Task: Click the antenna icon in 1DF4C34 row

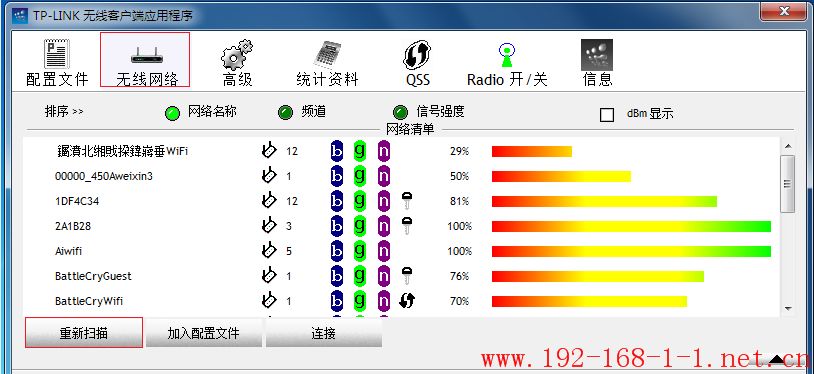Action: click(268, 201)
